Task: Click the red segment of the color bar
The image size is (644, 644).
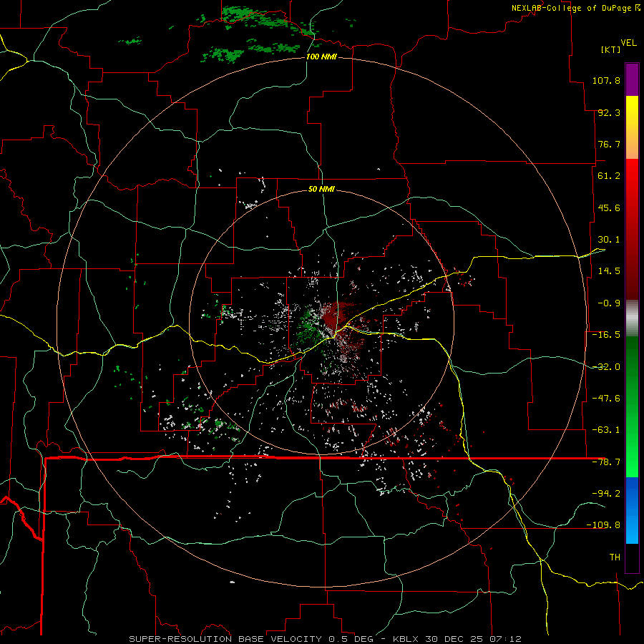Action: [632, 229]
